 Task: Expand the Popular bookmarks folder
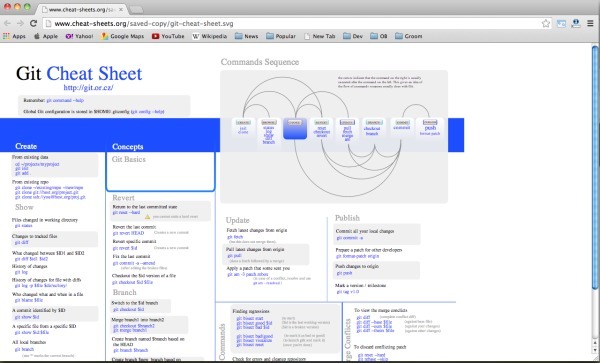point(281,36)
